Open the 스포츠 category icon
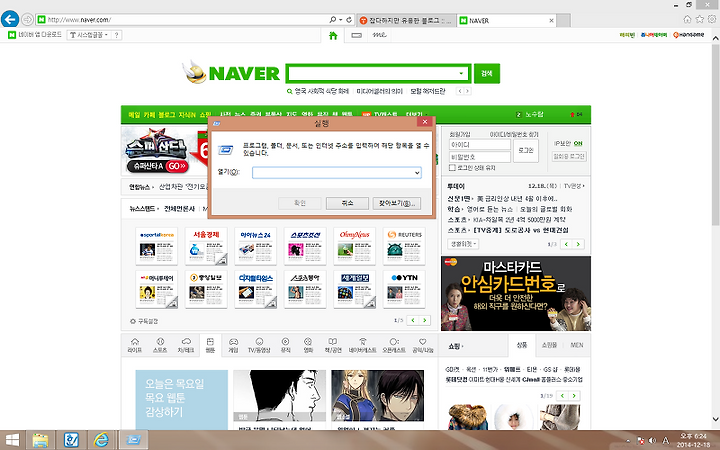720x450 pixels. 160,345
